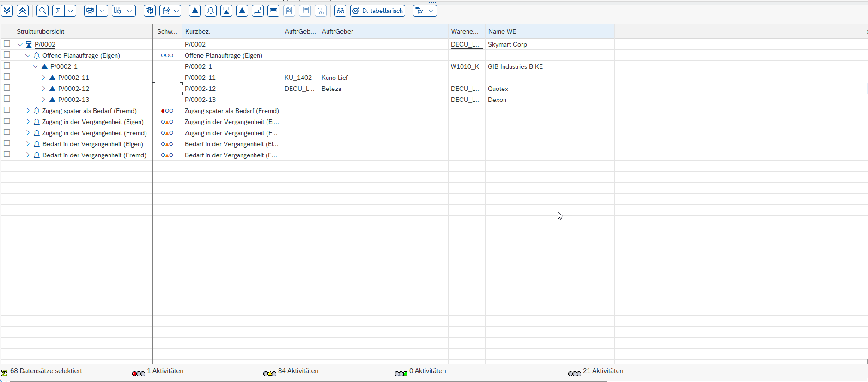
Task: Expand Zugang später als Bedarf (Fremd) node
Action: tap(28, 111)
